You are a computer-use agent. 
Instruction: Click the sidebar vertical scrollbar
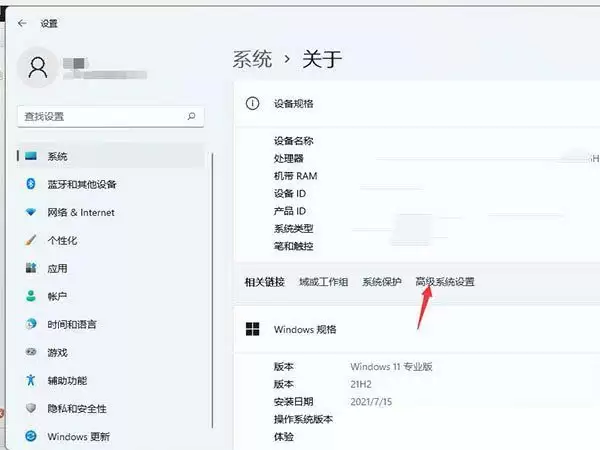coord(212,290)
